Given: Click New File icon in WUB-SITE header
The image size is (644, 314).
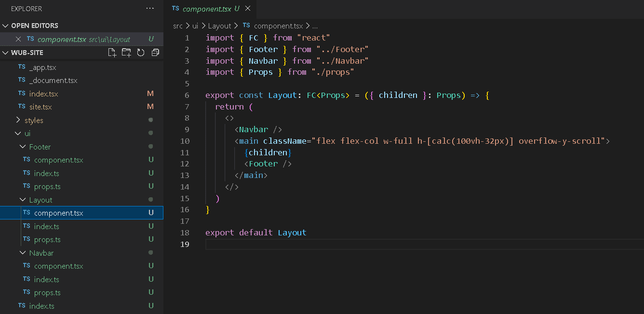Looking at the screenshot, I should tap(112, 53).
